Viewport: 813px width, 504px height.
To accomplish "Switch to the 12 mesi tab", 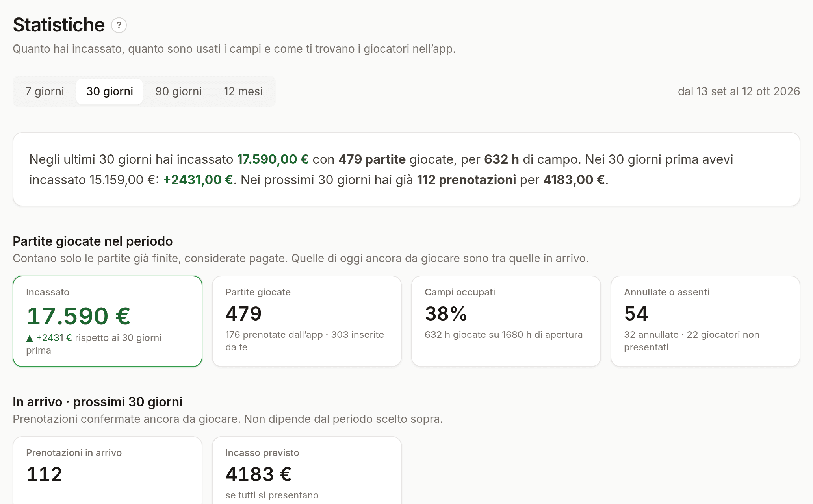I will (x=243, y=91).
